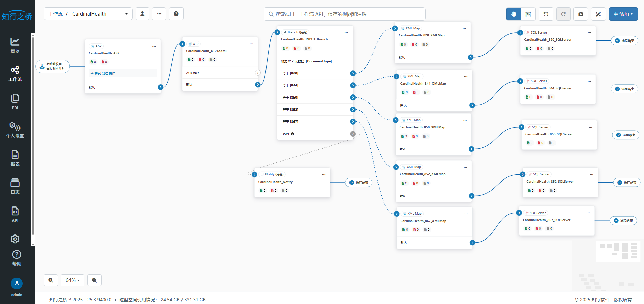Click the left sidebar vertical scrollbar

point(33,135)
